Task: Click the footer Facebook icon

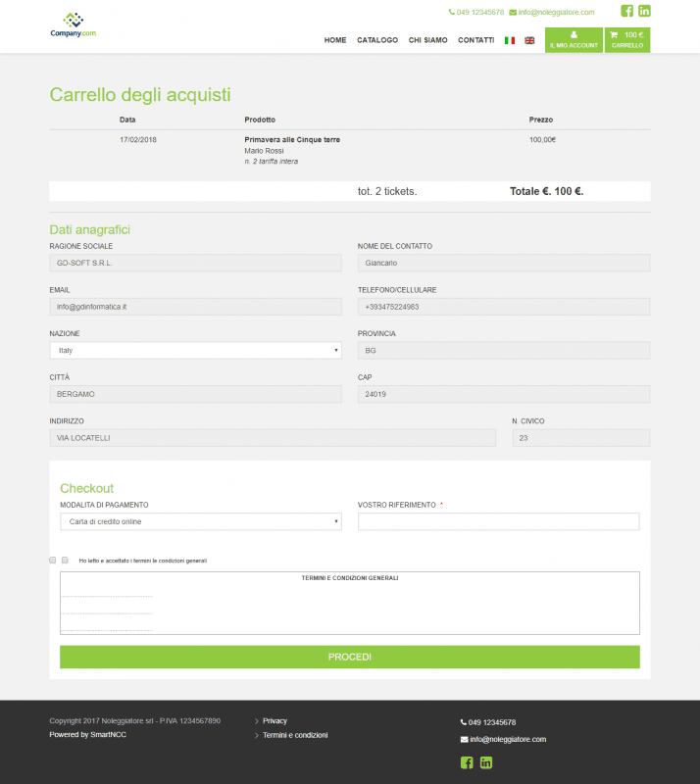Action: point(467,762)
